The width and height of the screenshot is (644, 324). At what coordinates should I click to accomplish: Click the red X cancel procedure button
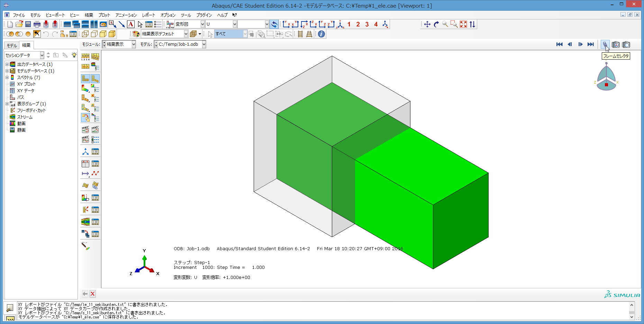(x=93, y=294)
